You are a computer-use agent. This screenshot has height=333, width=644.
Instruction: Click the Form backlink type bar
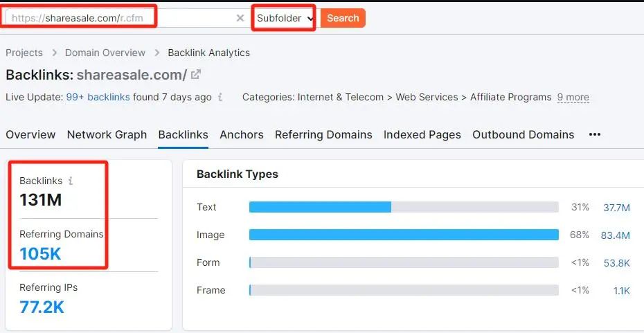(404, 262)
